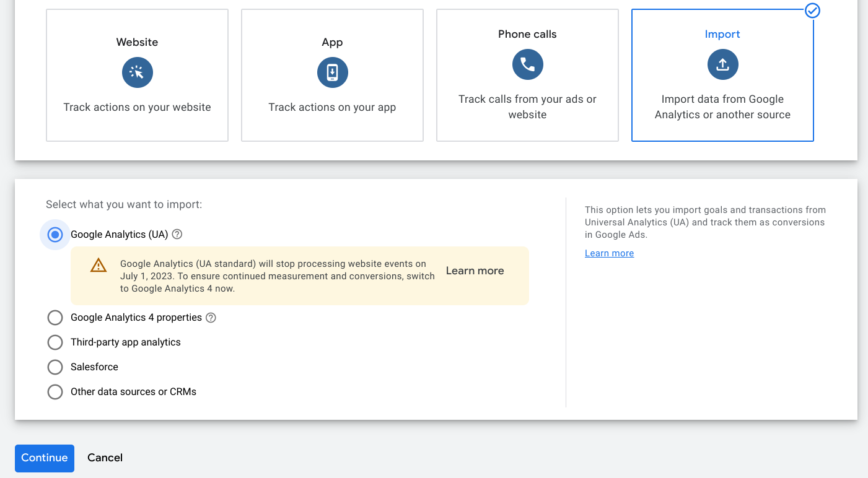The height and width of the screenshot is (478, 868).
Task: Click the blue checkmark on Import card
Action: 812,10
